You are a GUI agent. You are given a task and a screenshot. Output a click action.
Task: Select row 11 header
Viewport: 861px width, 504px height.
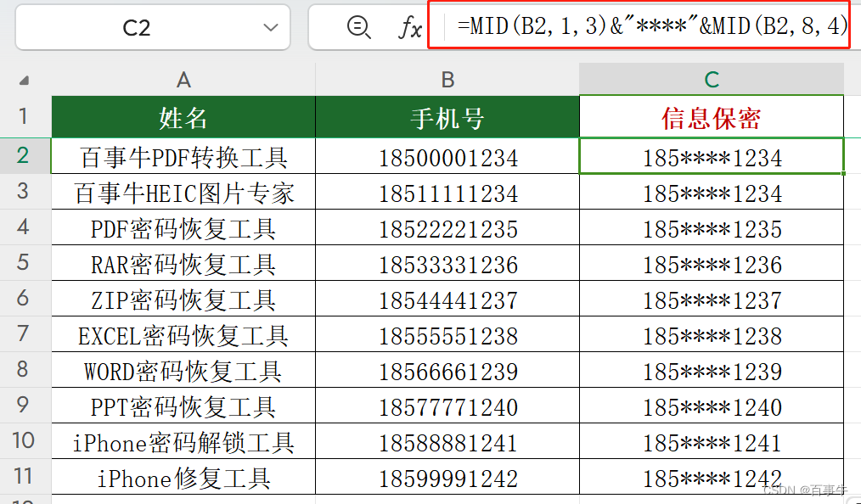coord(25,477)
